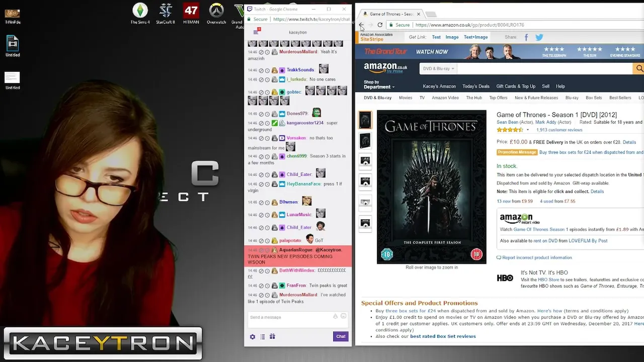Screen dimensions: 644x362
Task: Open Sean Bean actor link
Action: (x=507, y=122)
